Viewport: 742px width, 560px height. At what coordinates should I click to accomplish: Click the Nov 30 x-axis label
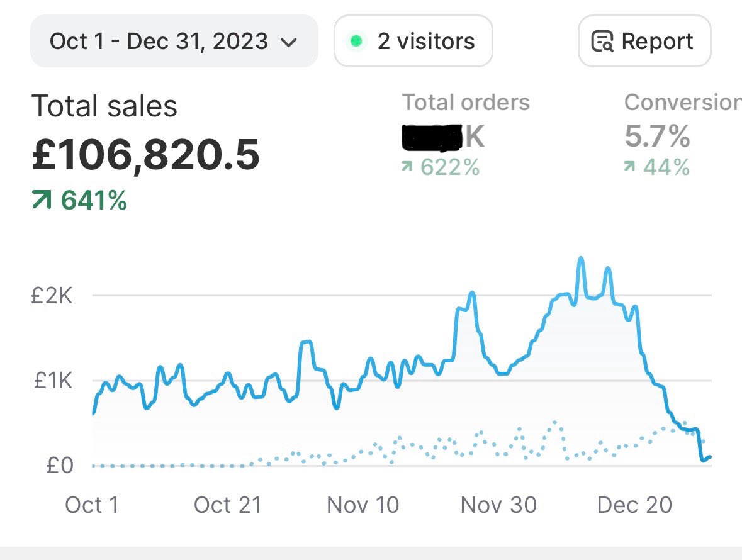tap(499, 505)
